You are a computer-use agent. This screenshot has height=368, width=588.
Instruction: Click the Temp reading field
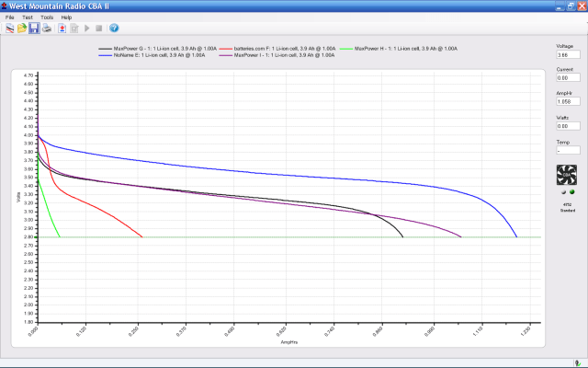pyautogui.click(x=567, y=150)
